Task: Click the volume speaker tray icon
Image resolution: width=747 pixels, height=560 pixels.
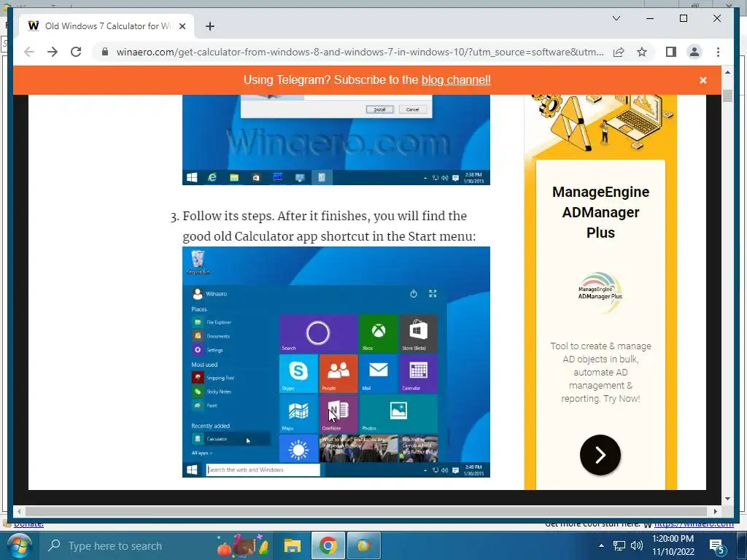Action: [636, 545]
